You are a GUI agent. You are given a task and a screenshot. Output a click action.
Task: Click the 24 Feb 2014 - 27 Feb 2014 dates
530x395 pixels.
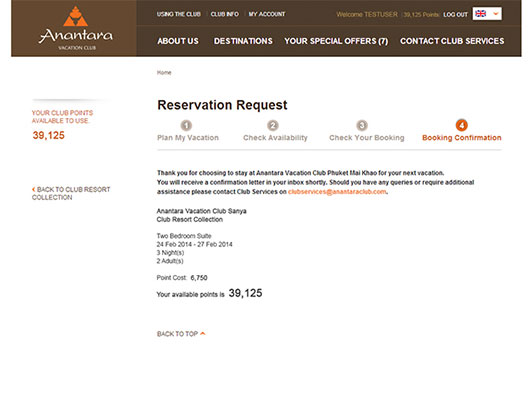tap(194, 244)
